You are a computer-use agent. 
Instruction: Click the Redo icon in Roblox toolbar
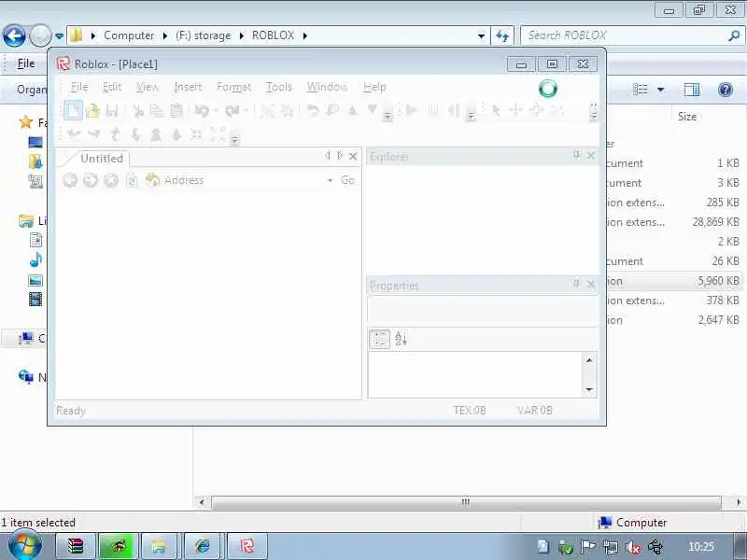pos(232,111)
